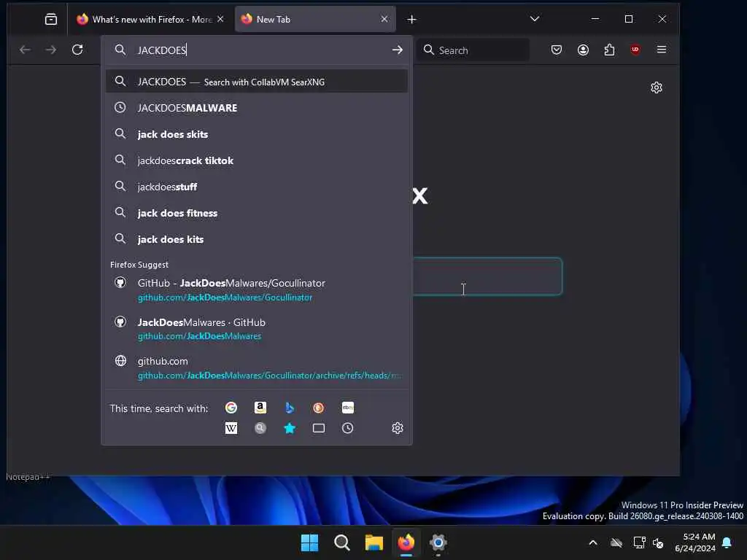747x560 pixels.
Task: Search bookmarks with star icon
Action: tap(289, 428)
